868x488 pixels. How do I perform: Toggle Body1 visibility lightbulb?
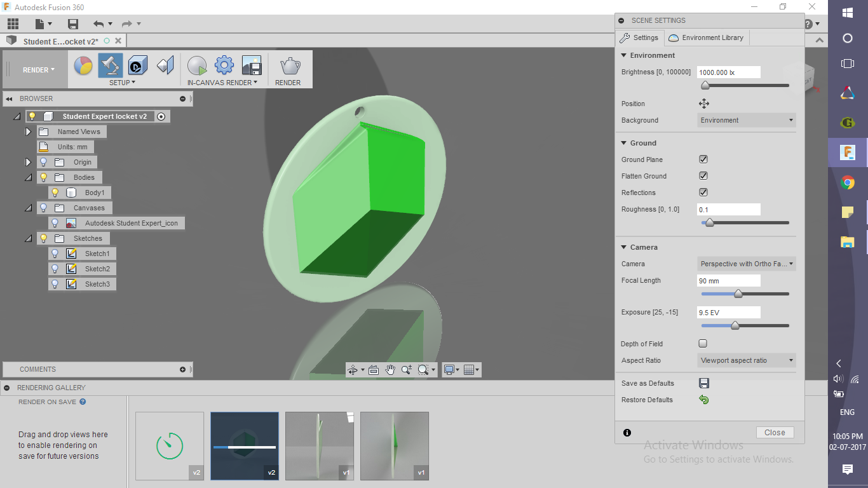55,193
